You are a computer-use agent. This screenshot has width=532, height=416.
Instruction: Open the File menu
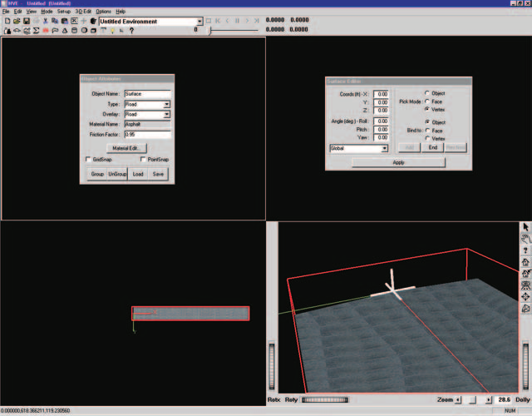click(x=6, y=12)
